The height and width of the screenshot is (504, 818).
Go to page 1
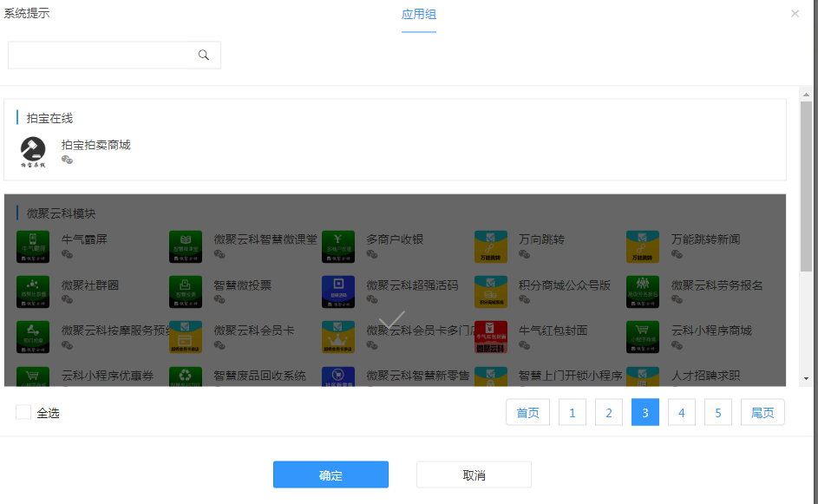pyautogui.click(x=573, y=412)
